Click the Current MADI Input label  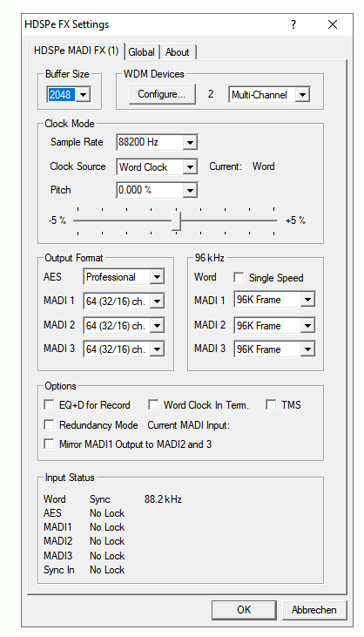(188, 425)
